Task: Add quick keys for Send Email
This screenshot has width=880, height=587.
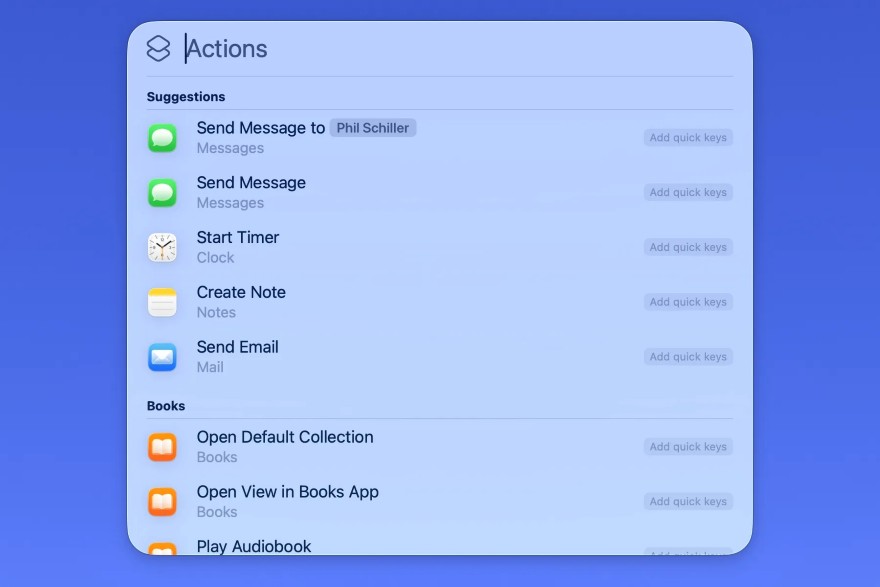Action: [x=688, y=356]
